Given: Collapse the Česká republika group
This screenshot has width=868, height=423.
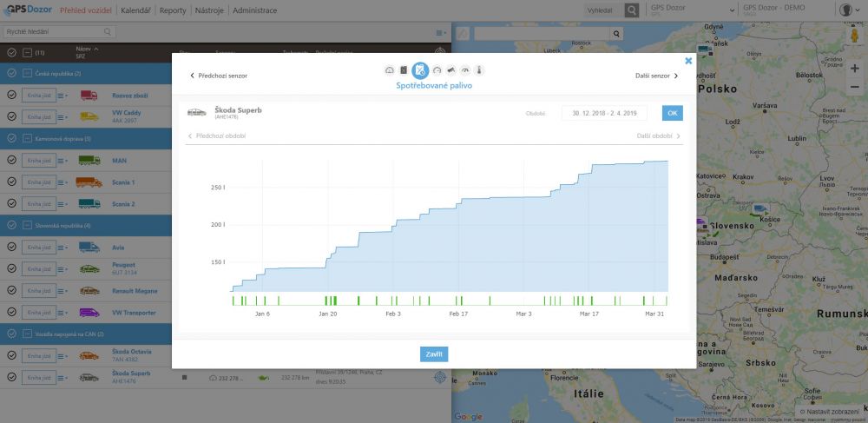Looking at the screenshot, I should [x=11, y=74].
